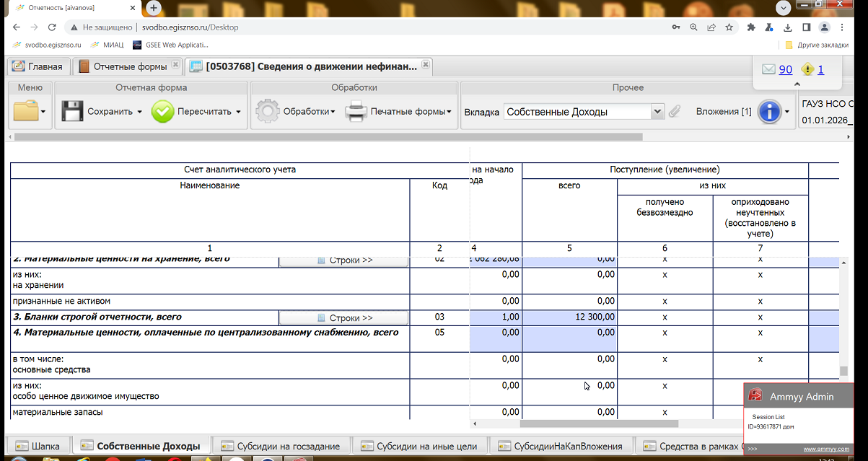This screenshot has width=868, height=461.
Task: Open the Другие закладки folder
Action: tap(816, 45)
